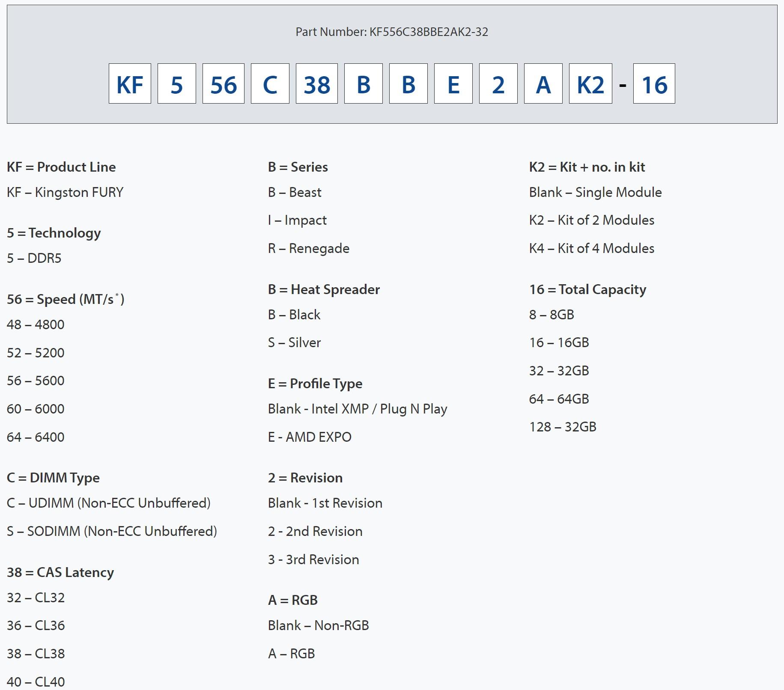
Task: Select the '56 = Speed (MT/s)' heading
Action: click(x=66, y=299)
